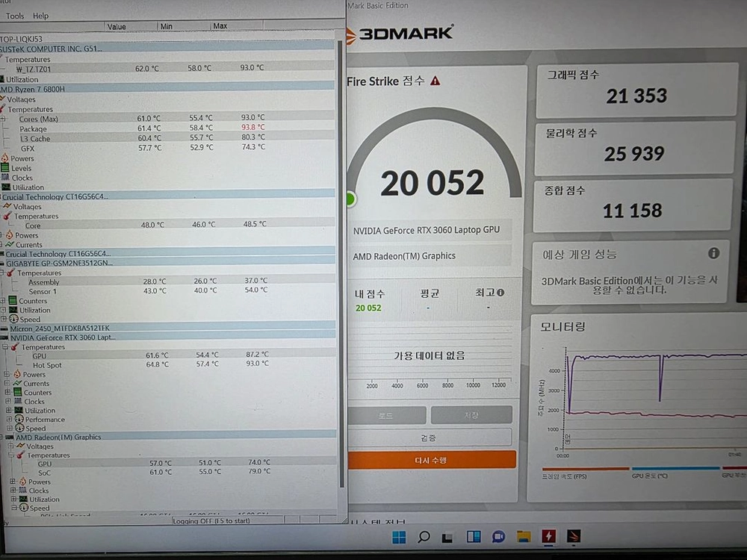Click the 그래픽 점수 21 353 card
Image resolution: width=747 pixels, height=560 pixels.
click(x=637, y=90)
